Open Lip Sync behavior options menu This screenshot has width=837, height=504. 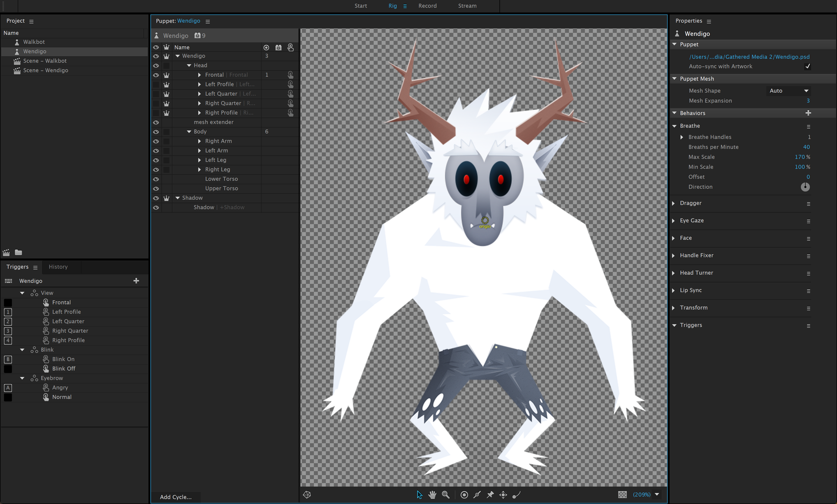(808, 291)
